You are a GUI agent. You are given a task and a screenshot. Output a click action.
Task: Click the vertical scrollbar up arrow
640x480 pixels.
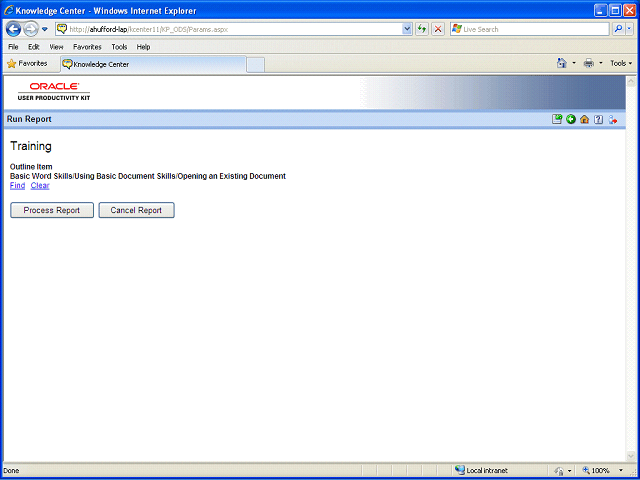630,81
